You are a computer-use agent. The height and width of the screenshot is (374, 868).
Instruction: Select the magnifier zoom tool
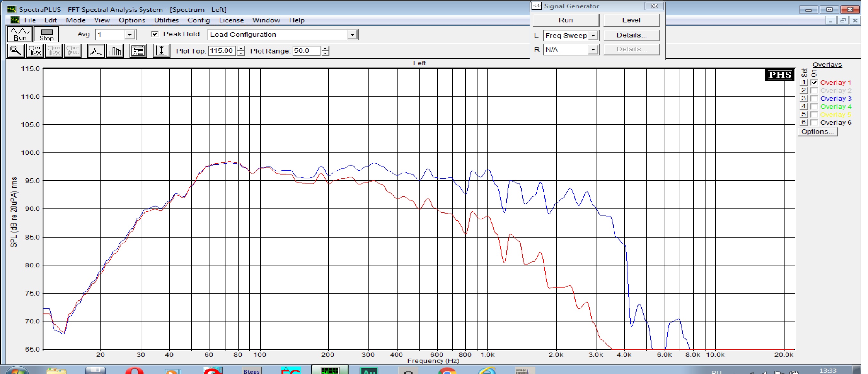15,51
